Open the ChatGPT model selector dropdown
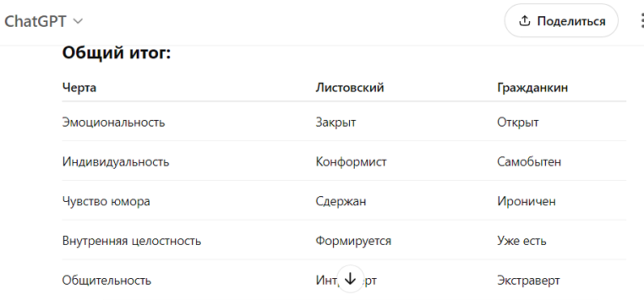 44,21
